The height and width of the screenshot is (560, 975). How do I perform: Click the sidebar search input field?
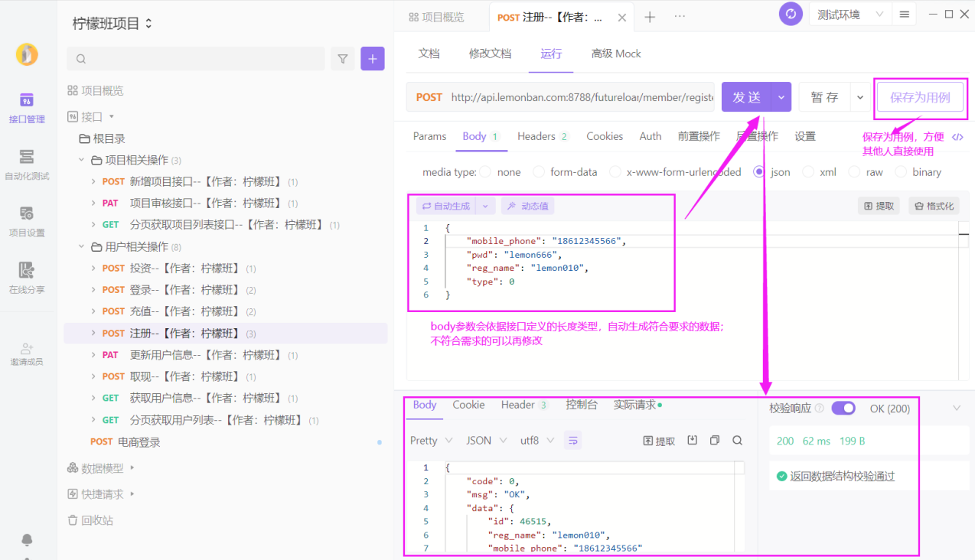(196, 59)
